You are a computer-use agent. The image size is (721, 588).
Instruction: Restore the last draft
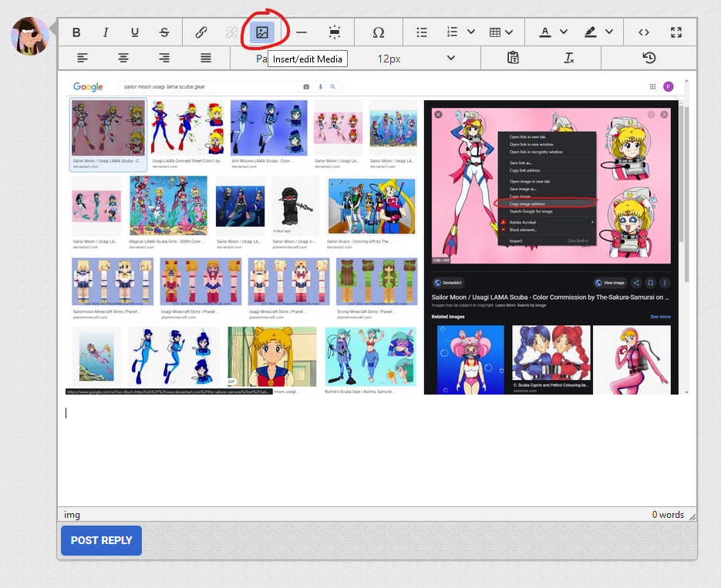tap(649, 58)
